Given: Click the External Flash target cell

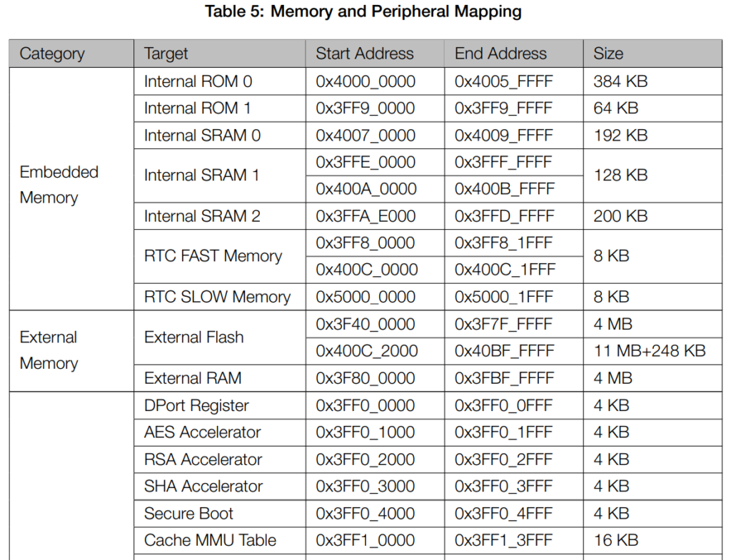Looking at the screenshot, I should coord(193,337).
